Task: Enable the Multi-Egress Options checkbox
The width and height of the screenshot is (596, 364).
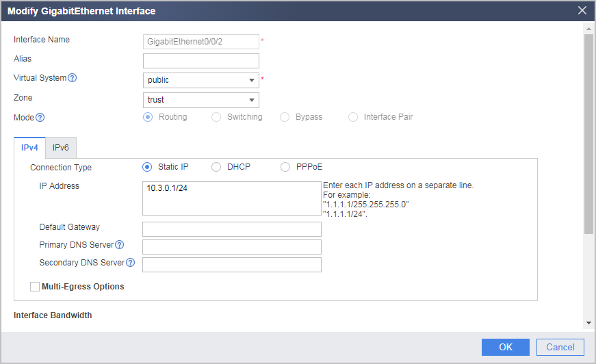Action: tap(35, 287)
